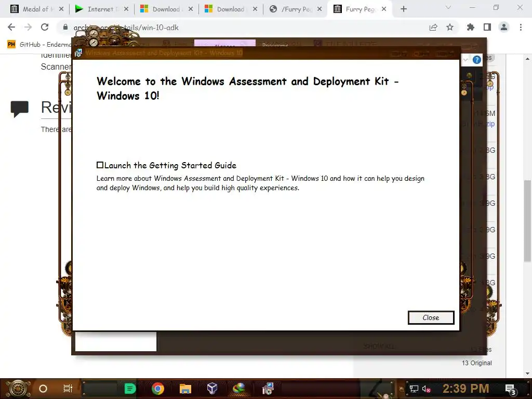Open a new Chrome tab
The image size is (532, 399).
pos(403,9)
